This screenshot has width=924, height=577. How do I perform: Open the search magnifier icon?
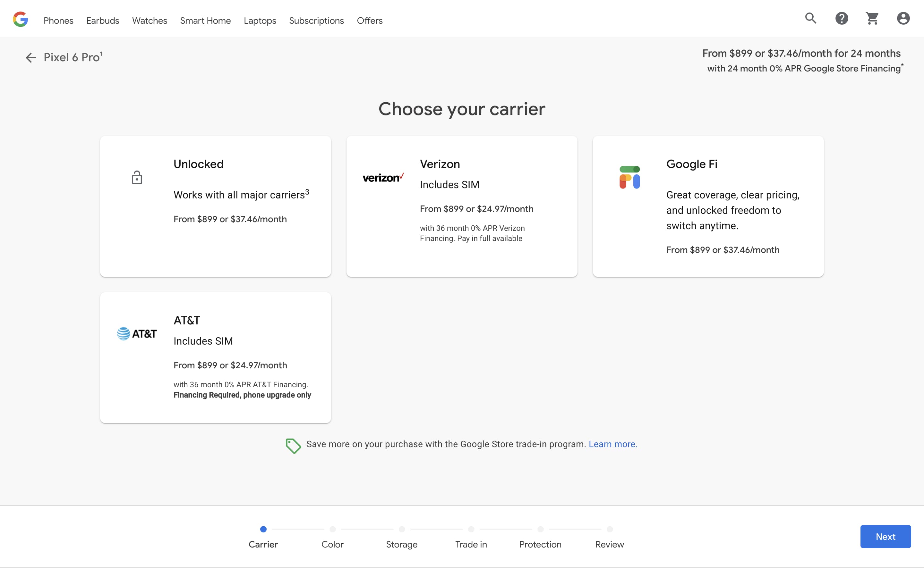tap(811, 18)
